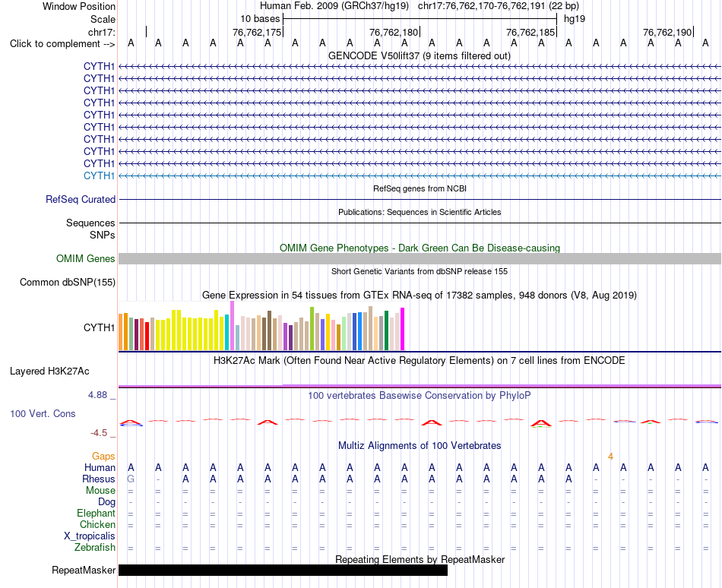Click the 'G' base in the Rhesus row
This screenshot has height=588, width=722.
[131, 479]
